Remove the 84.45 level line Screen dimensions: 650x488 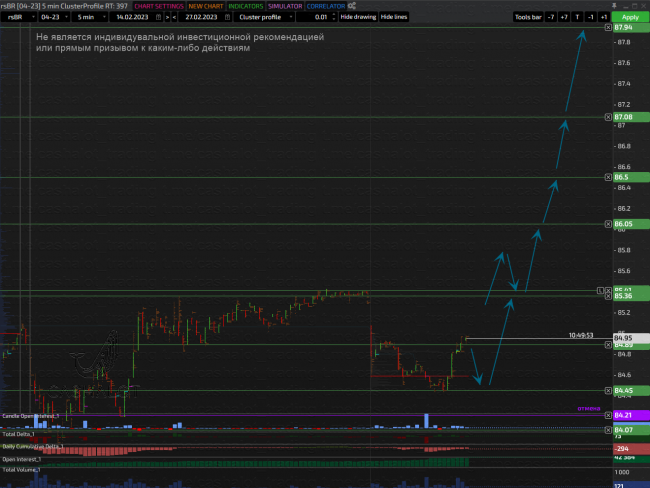(607, 390)
